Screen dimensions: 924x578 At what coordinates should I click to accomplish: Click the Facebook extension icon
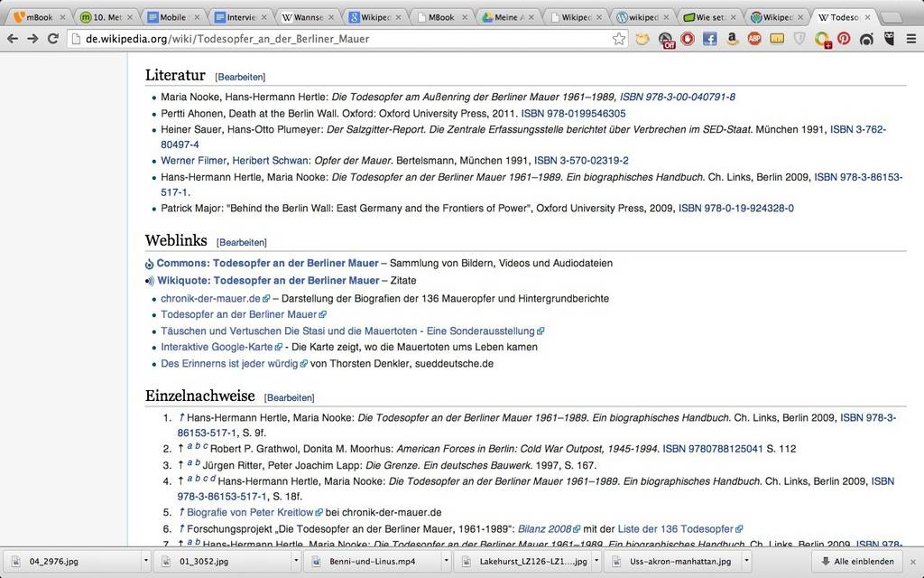tap(709, 39)
